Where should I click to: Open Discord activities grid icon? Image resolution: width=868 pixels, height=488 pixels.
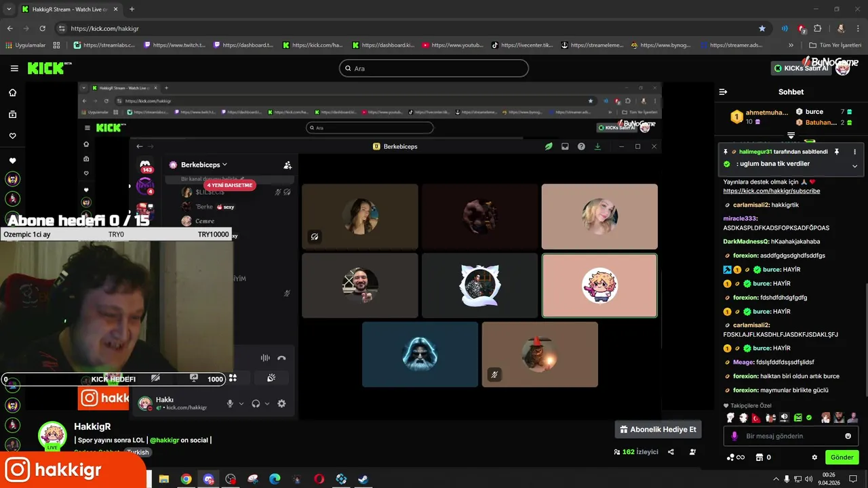click(x=233, y=378)
